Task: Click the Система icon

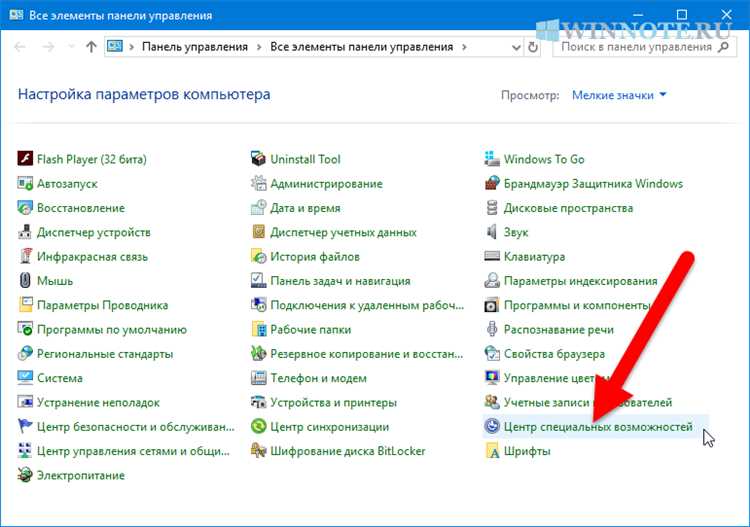Action: [25, 377]
